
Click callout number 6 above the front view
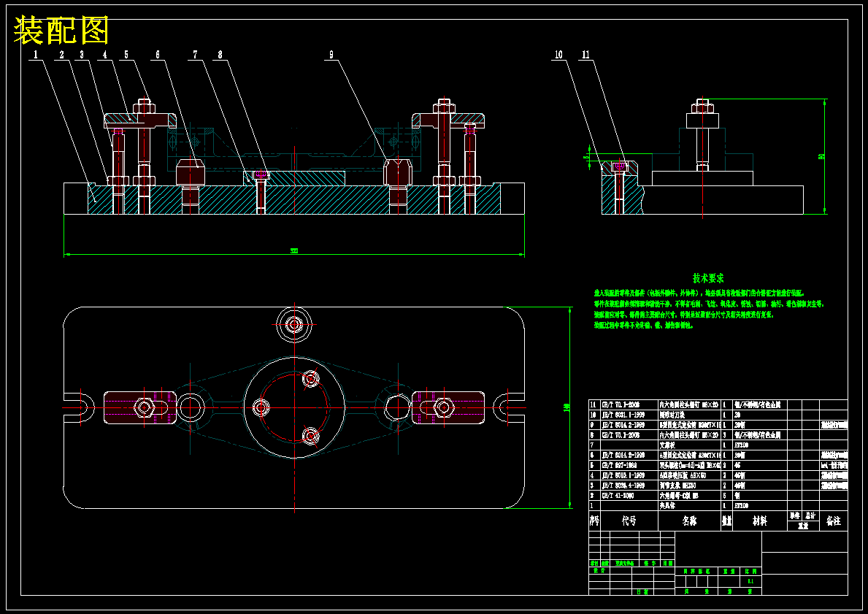[x=158, y=55]
